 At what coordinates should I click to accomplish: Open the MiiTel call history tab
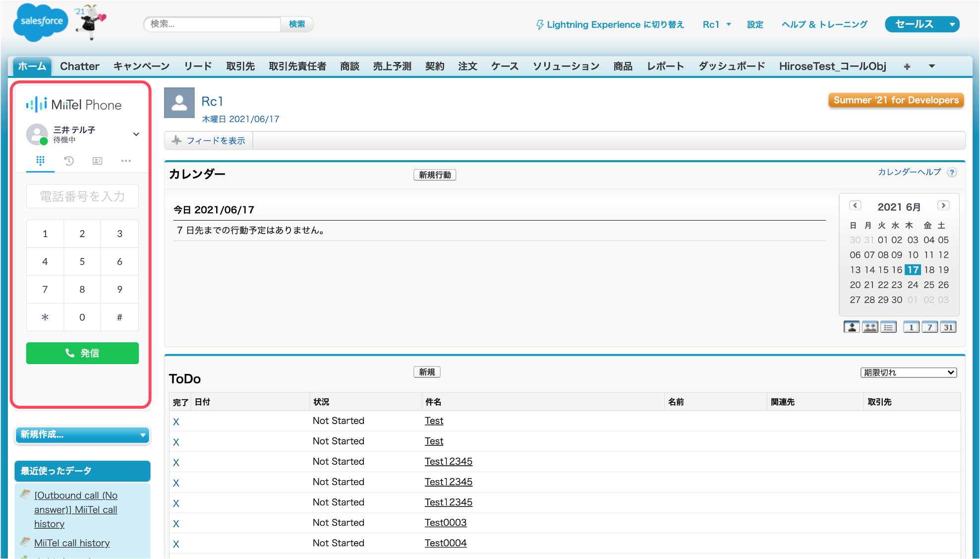coord(69,161)
